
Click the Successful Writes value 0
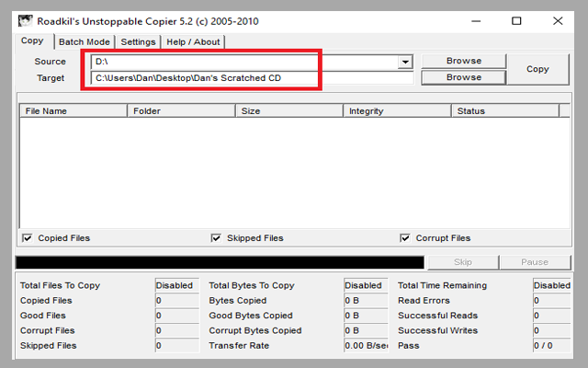[552, 330]
